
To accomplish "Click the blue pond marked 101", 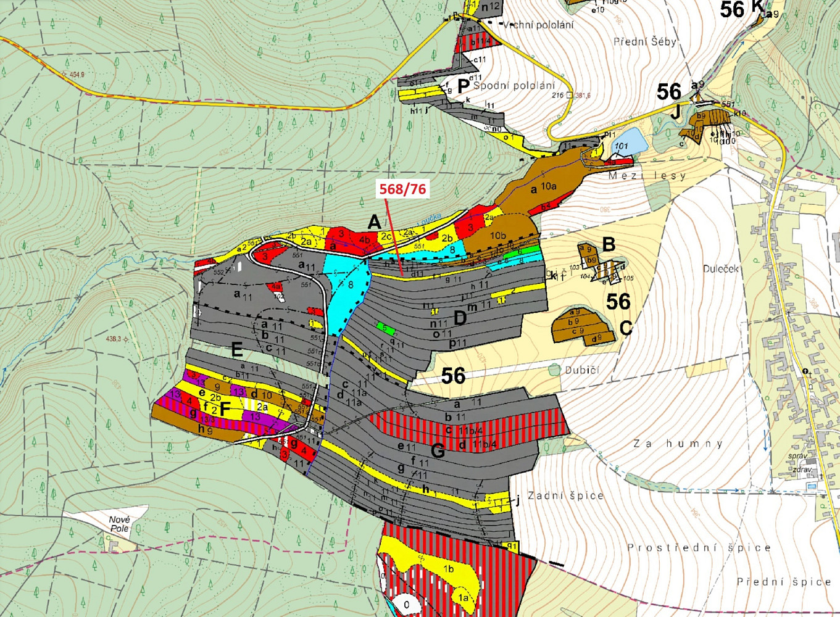I will (629, 142).
